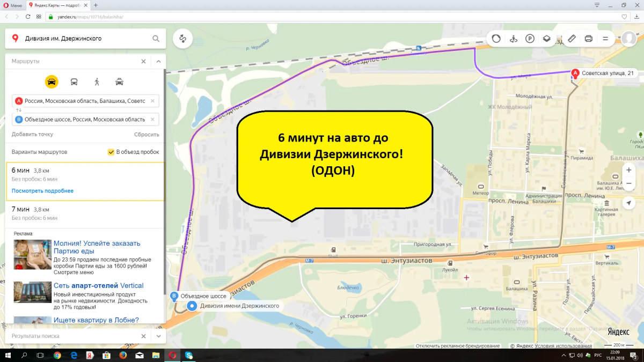644x362 pixels.
Task: Open the user profile avatar
Action: pyautogui.click(x=629, y=39)
